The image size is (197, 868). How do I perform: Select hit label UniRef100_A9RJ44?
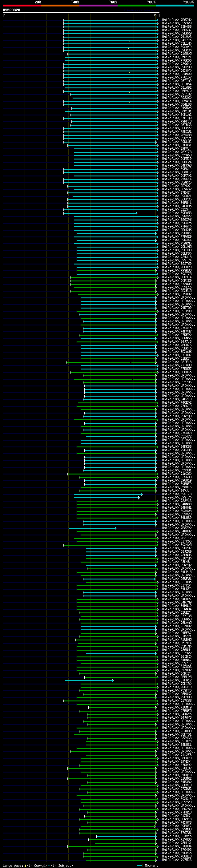coord(177,240)
